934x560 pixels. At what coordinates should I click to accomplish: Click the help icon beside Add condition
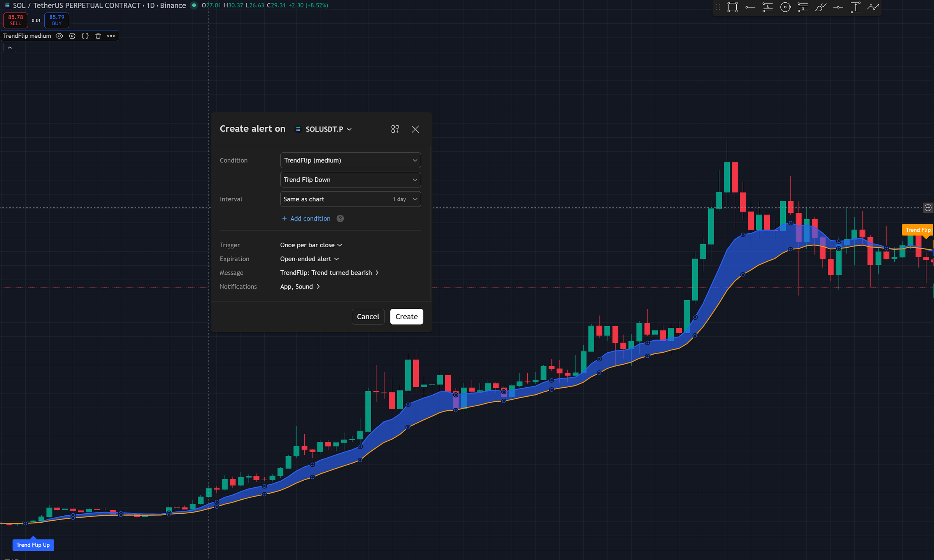340,219
